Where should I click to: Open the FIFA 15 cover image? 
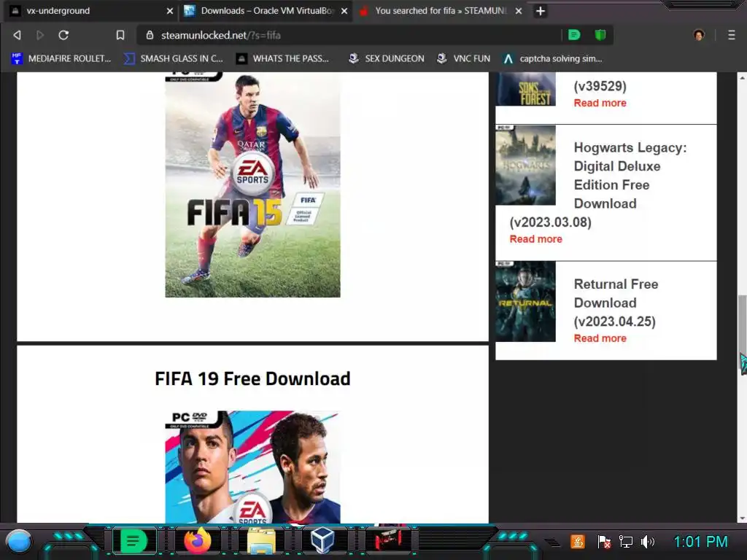[x=252, y=184]
